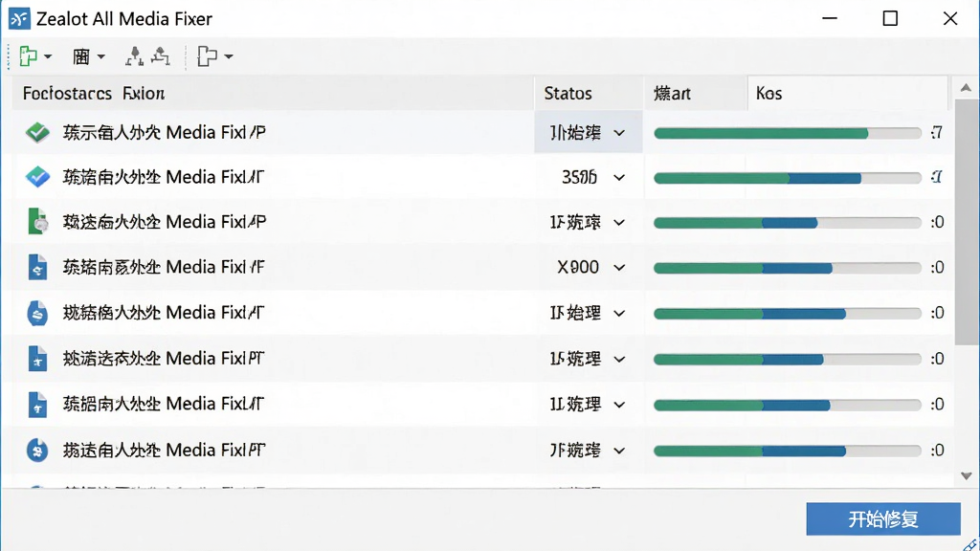Click the hierarchy icon just before the toolbar separator
This screenshot has width=980, height=551.
pos(161,56)
